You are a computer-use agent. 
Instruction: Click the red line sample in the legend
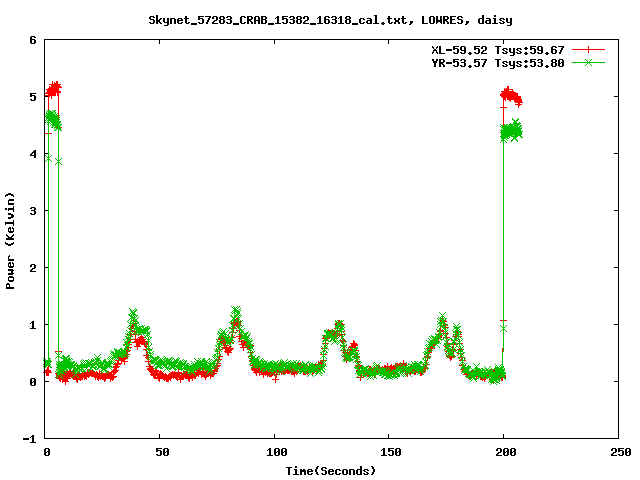(589, 49)
